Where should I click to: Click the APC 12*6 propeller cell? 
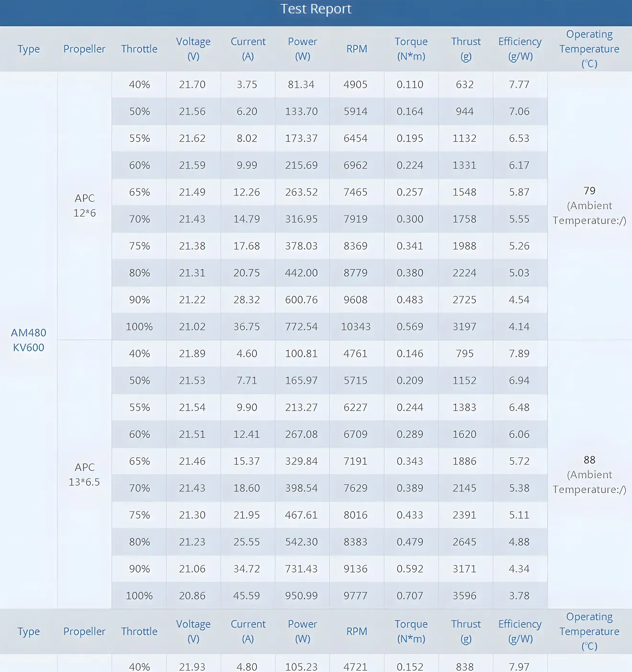[85, 205]
